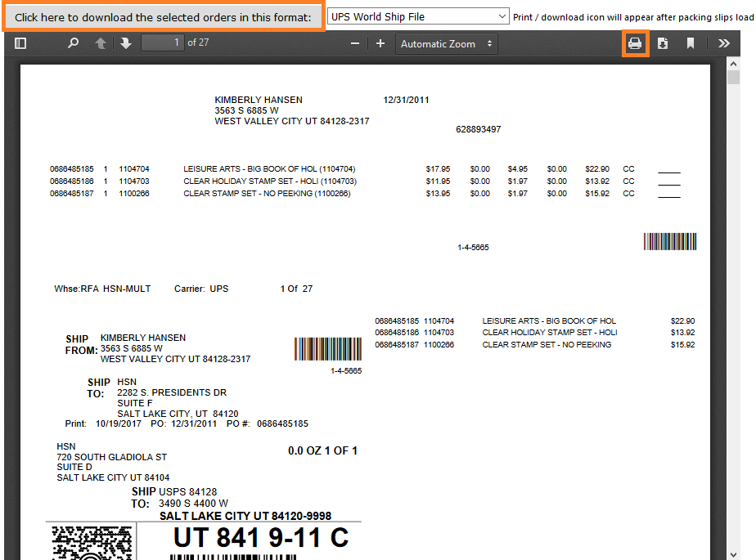Open the Automatic Zoom dropdown
The width and height of the screenshot is (756, 560).
coord(447,44)
